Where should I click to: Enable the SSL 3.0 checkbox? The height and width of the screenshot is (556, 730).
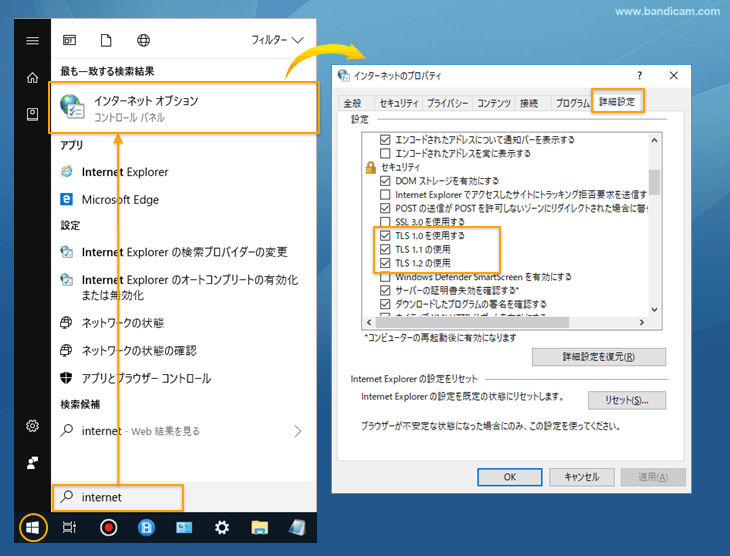point(386,221)
